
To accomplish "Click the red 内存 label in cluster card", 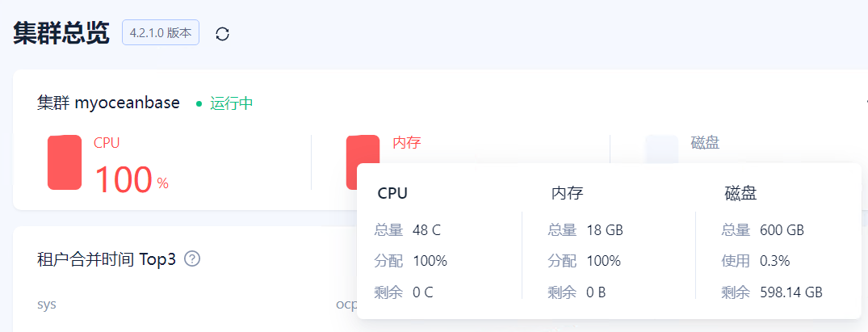I will pyautogui.click(x=407, y=143).
